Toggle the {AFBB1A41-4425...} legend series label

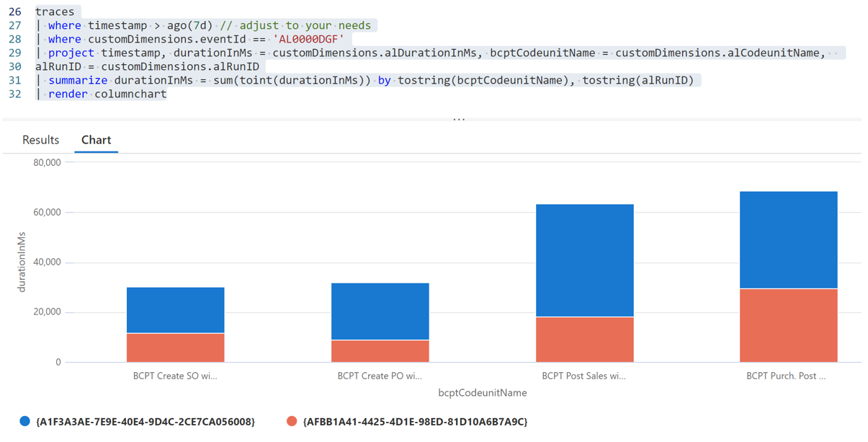tap(415, 421)
